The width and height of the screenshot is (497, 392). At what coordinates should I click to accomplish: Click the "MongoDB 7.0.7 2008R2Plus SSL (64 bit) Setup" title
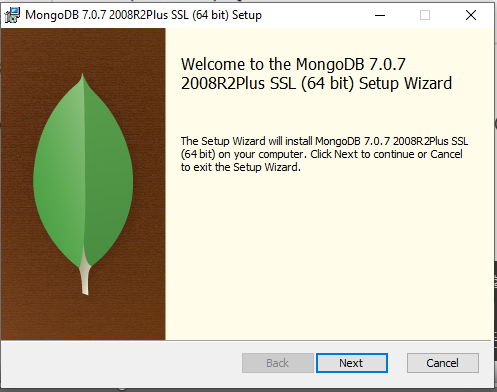[x=143, y=15]
